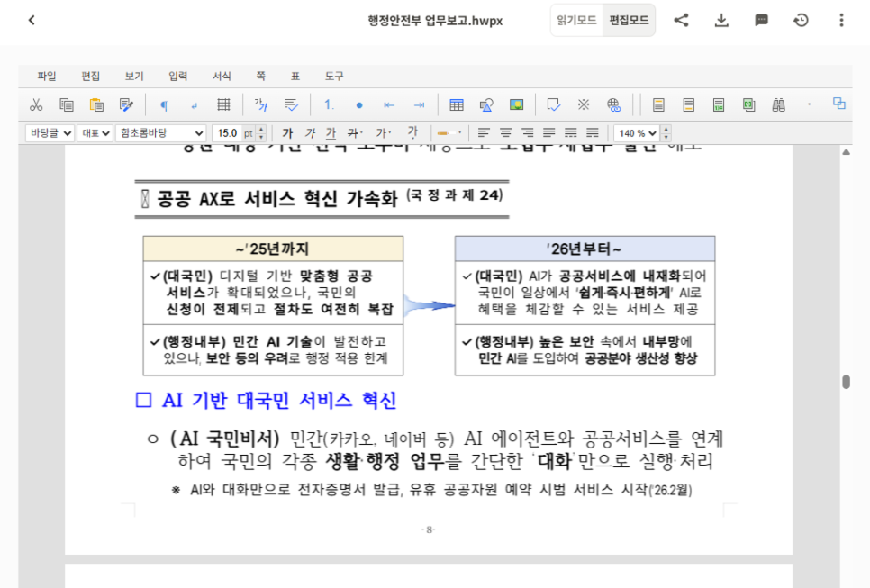
Task: Click the vertical scrollbar thumb
Action: [846, 382]
